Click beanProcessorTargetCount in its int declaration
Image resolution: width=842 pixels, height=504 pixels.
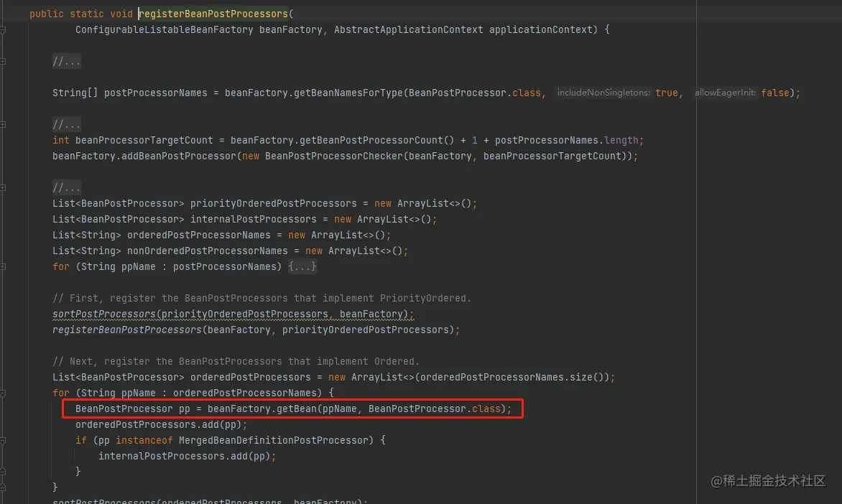click(144, 140)
